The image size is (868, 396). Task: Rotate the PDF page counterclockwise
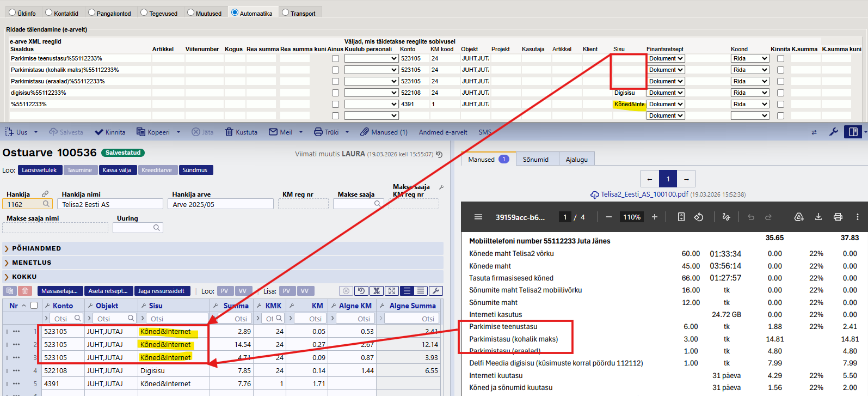point(699,217)
